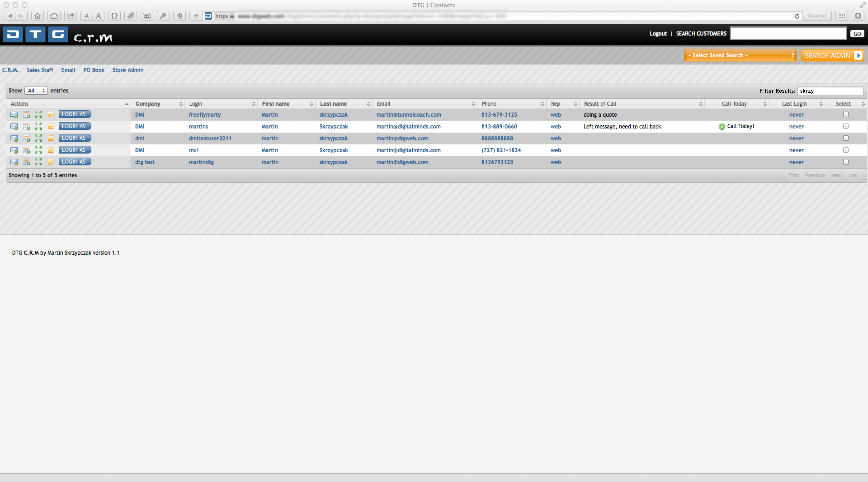Click the curly braces toolbar icon
The height and width of the screenshot is (482, 868).
point(114,16)
